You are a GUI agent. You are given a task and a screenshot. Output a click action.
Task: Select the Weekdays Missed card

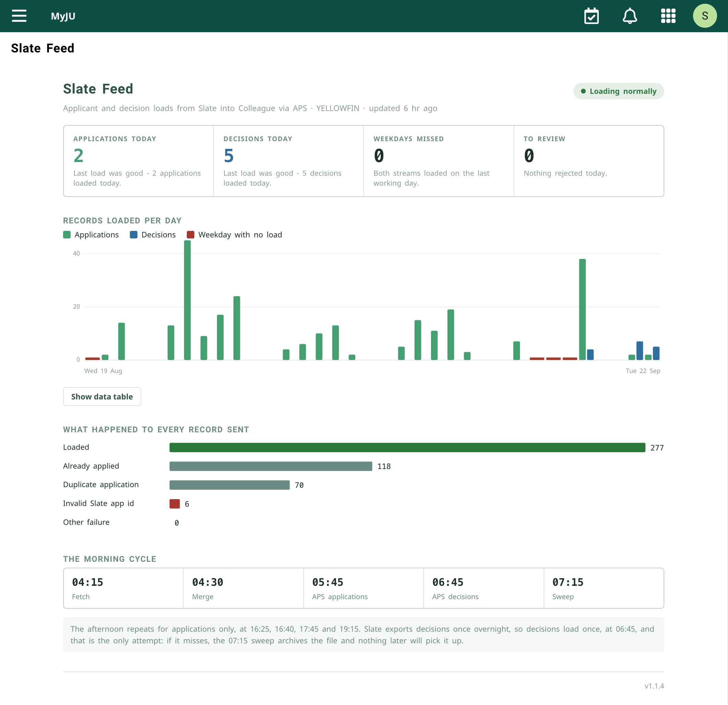click(439, 161)
